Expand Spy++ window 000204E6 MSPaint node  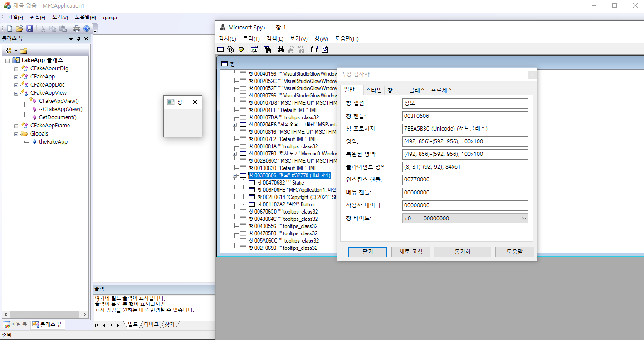[x=234, y=125]
